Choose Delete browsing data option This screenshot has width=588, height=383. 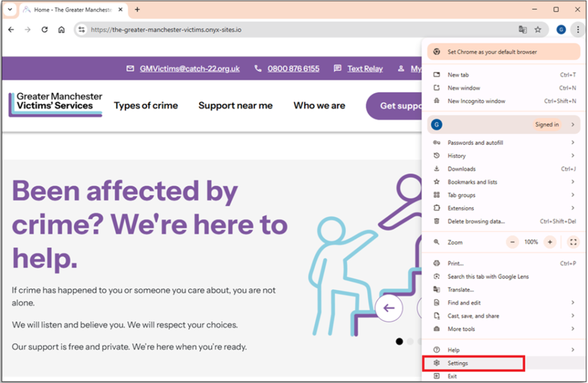tap(477, 221)
